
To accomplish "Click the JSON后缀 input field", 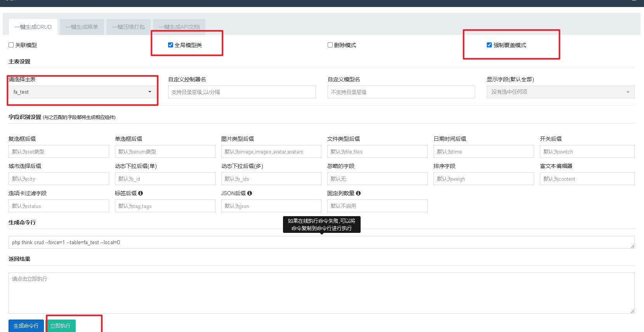I will click(x=271, y=206).
